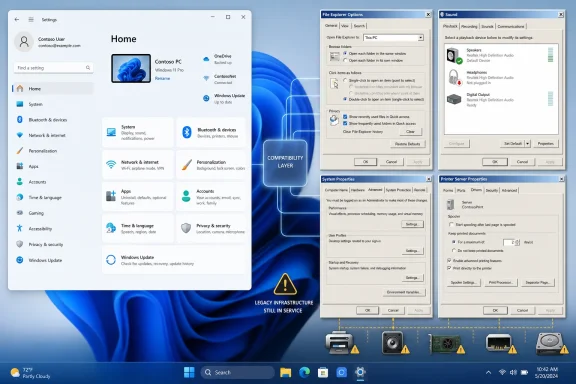Viewport: 576px width, 384px height.
Task: Show hidden icons via the tray chevron
Action: (x=488, y=372)
